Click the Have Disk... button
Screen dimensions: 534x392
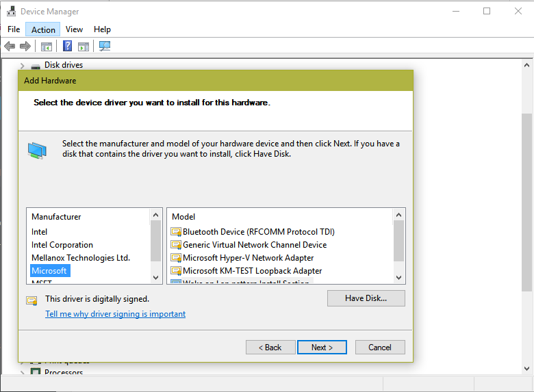tap(366, 298)
